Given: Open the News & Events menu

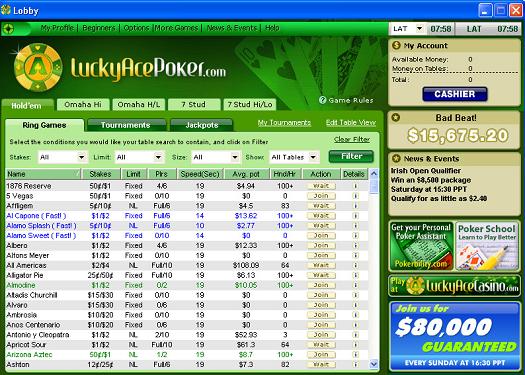Looking at the screenshot, I should [232, 28].
